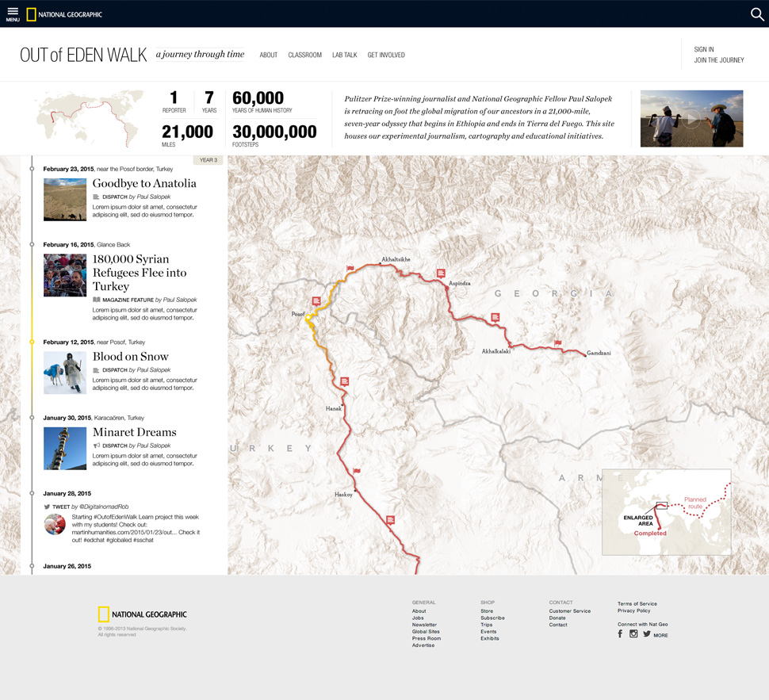Click the dispatch marker northwest of Aspindza

(441, 273)
